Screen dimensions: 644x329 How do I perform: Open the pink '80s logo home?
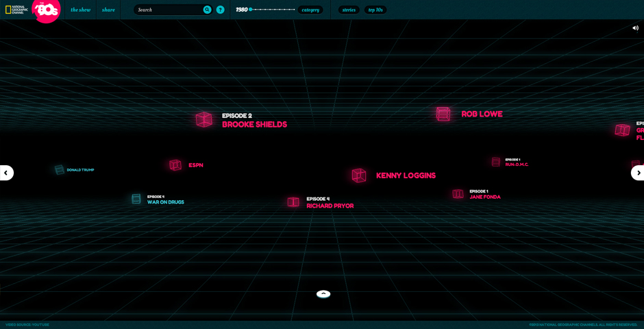coord(46,10)
